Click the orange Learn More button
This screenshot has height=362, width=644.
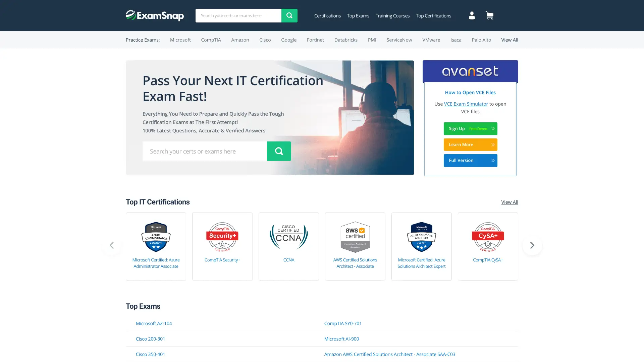click(470, 145)
